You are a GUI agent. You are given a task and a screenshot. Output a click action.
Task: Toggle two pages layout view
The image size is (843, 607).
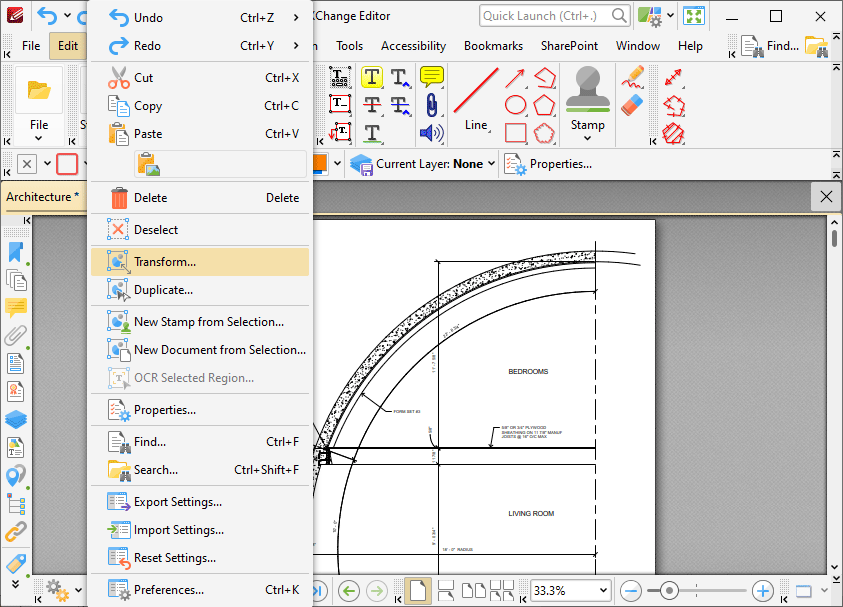(x=474, y=590)
